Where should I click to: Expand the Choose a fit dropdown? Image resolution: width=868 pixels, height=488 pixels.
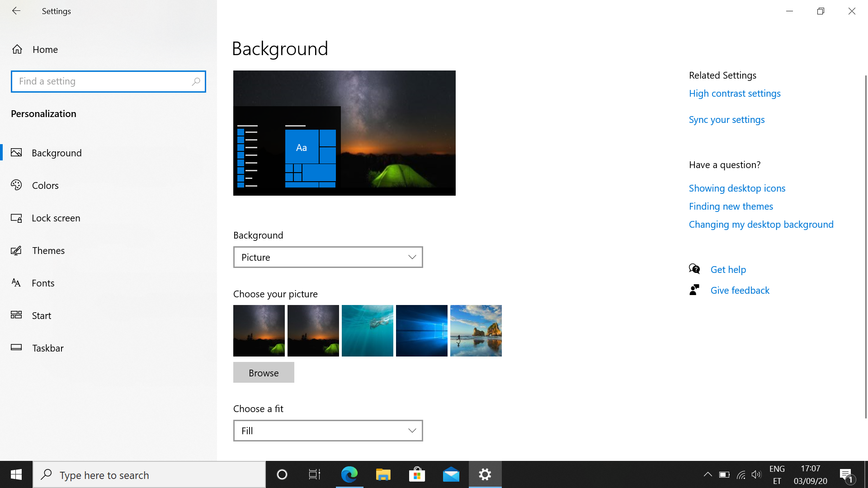(x=328, y=431)
